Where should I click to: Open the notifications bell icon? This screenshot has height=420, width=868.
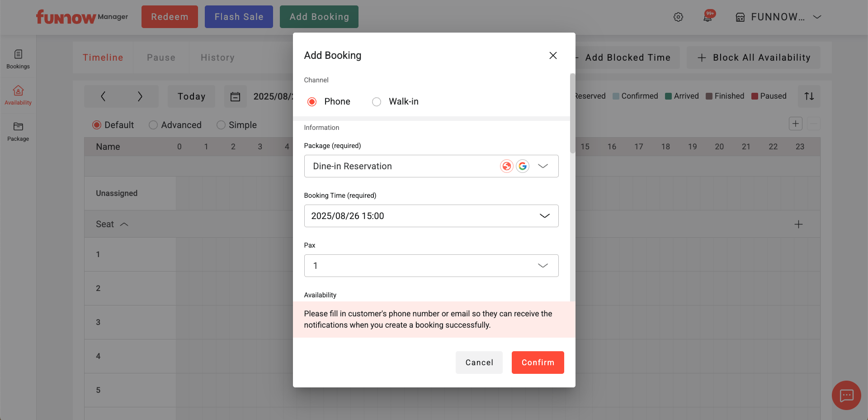708,17
